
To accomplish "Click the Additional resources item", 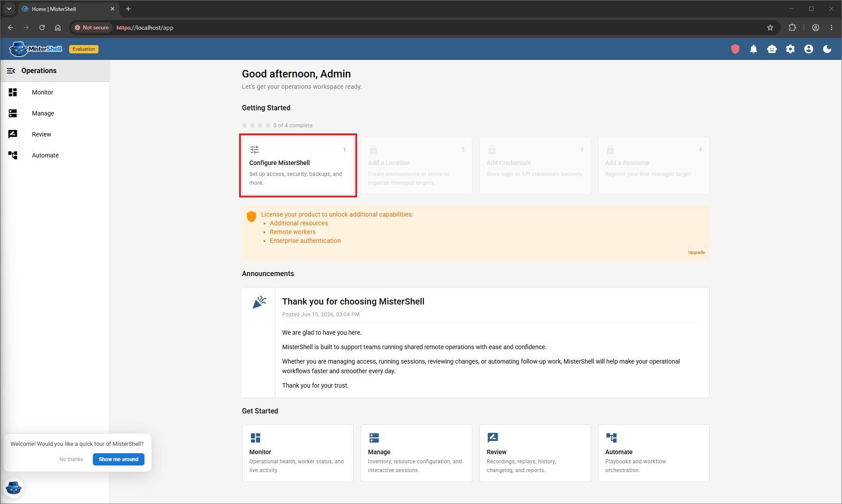I will (x=299, y=223).
